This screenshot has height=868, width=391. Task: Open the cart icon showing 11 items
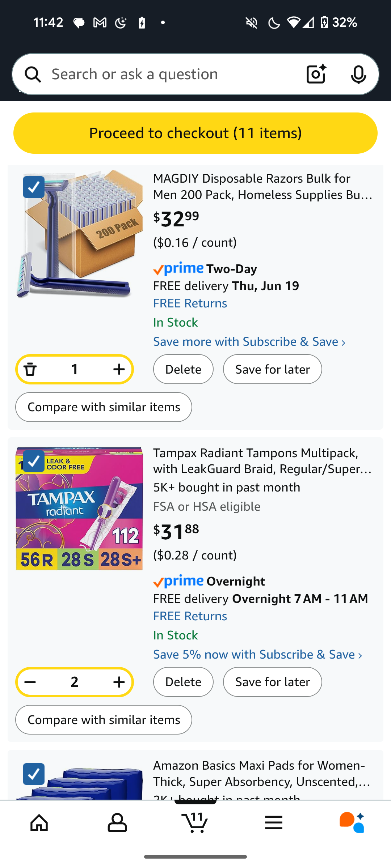[195, 823]
